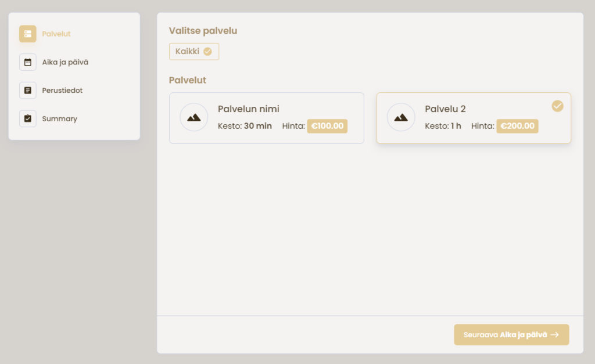595x364 pixels.
Task: Click the Summary clipboard check icon
Action: click(27, 118)
